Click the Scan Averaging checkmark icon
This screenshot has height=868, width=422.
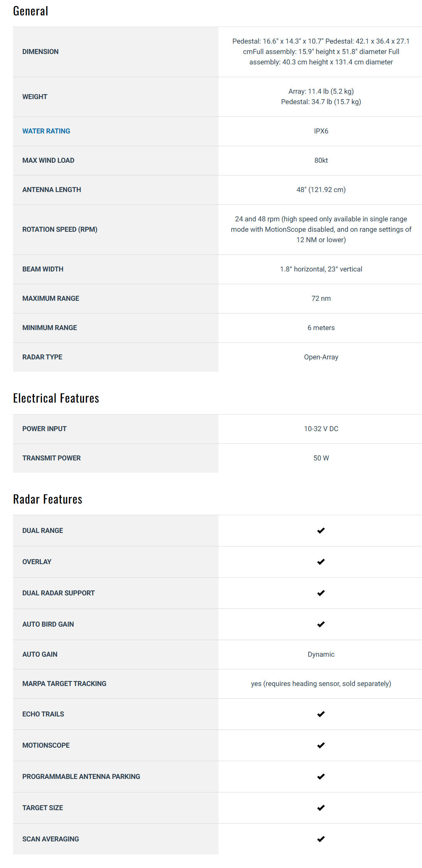321,839
